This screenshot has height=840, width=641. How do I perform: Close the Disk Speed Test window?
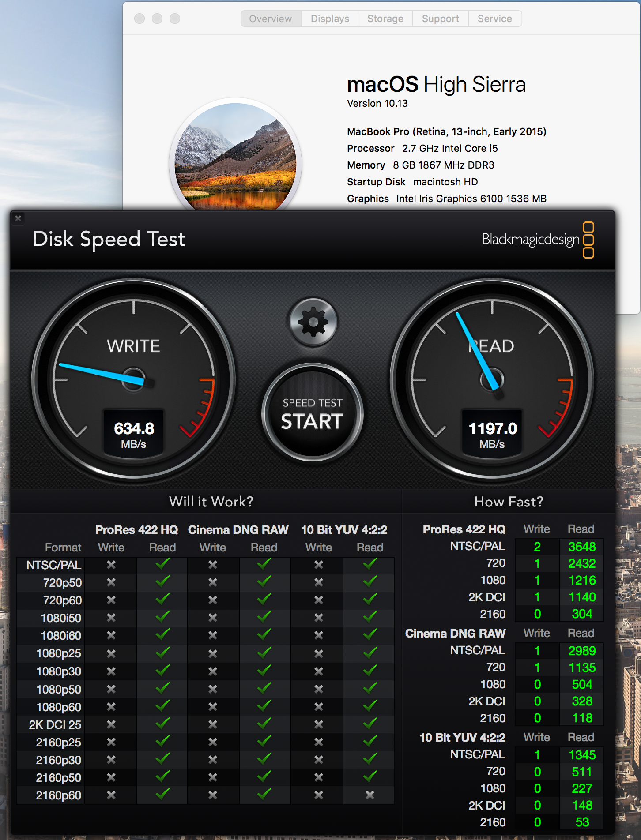[x=18, y=218]
